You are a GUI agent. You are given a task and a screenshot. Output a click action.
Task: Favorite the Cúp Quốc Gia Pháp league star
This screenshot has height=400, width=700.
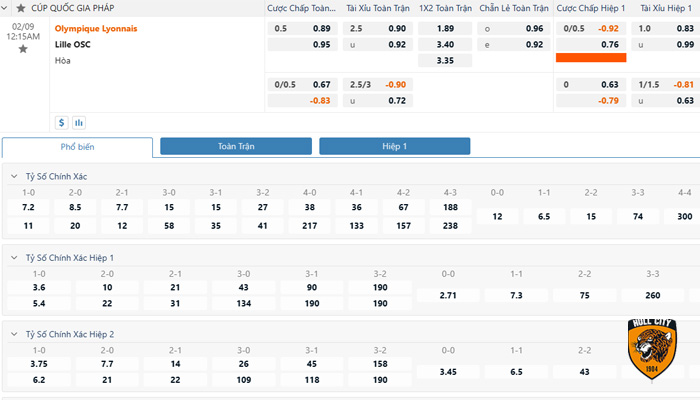21,8
